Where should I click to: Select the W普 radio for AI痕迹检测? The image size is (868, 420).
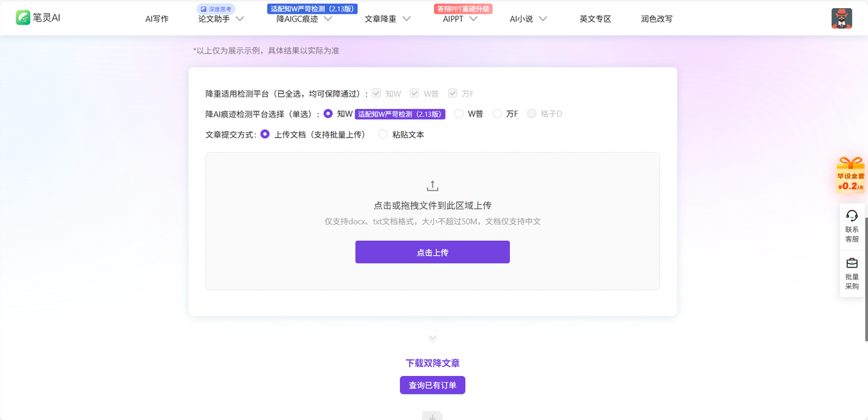pyautogui.click(x=459, y=114)
